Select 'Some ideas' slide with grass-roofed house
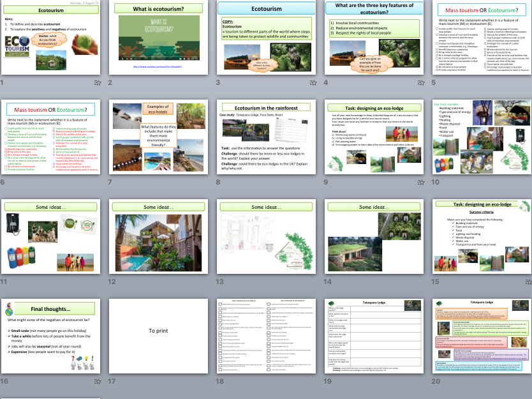 pos(373,237)
